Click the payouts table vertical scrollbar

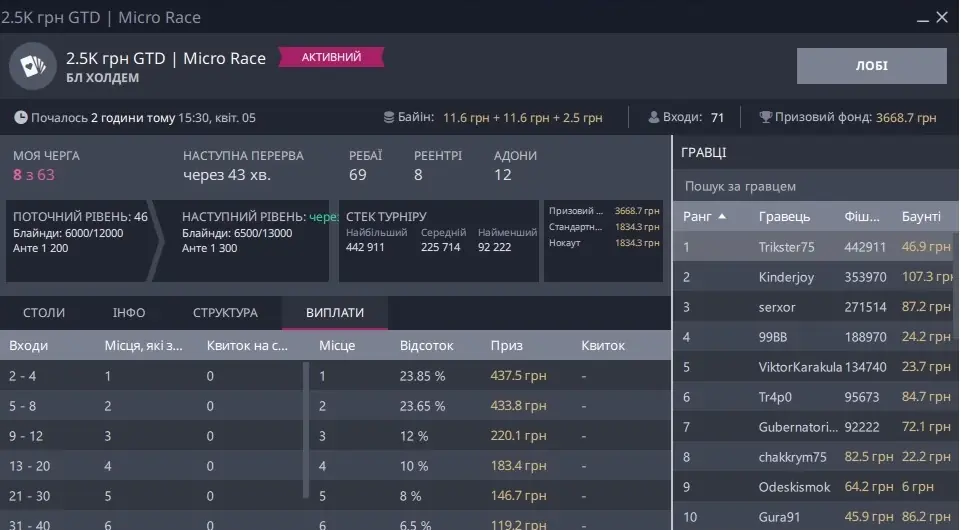[306, 430]
